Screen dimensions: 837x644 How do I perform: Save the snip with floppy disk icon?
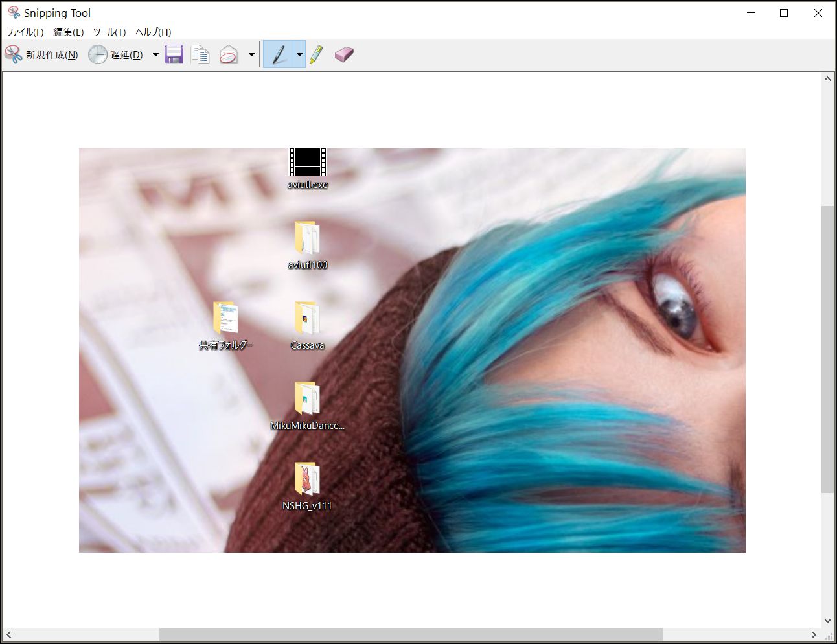pos(174,55)
